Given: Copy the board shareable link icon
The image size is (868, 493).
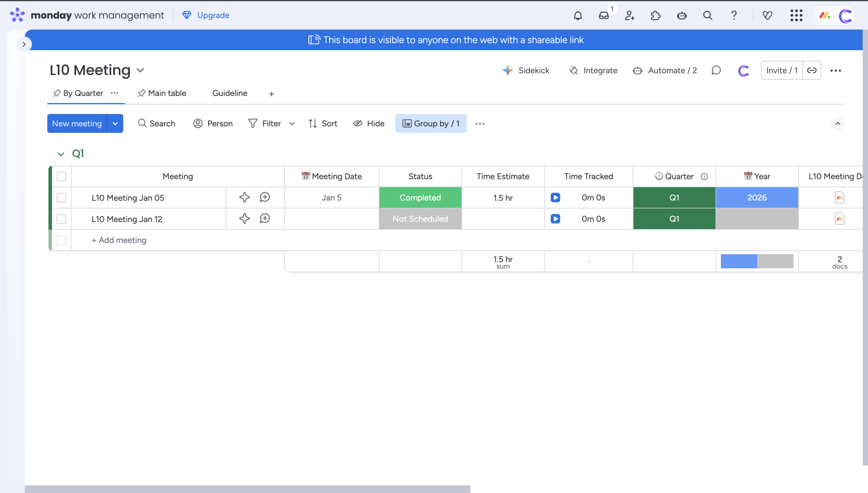Looking at the screenshot, I should 812,70.
